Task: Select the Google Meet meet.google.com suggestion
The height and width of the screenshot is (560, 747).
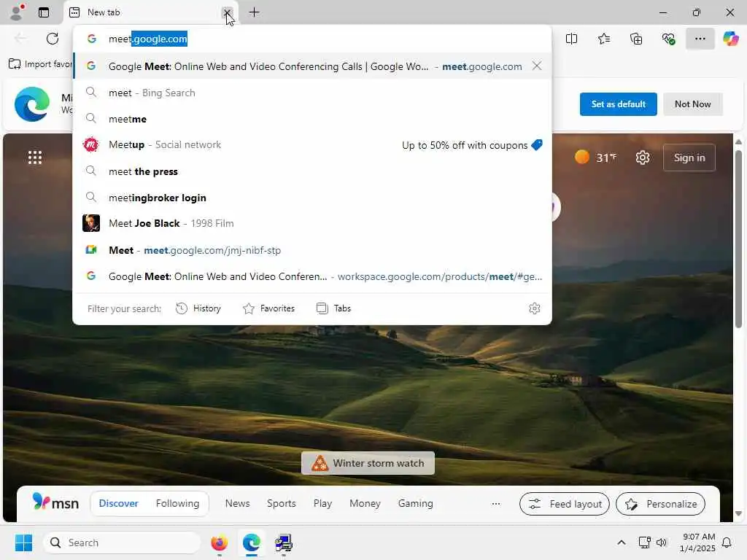Action: click(x=312, y=66)
